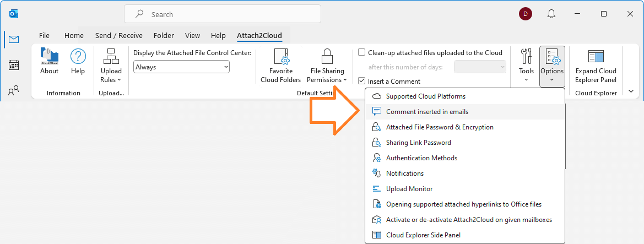Open the Folder ribbon tab
644x244 pixels.
click(164, 36)
